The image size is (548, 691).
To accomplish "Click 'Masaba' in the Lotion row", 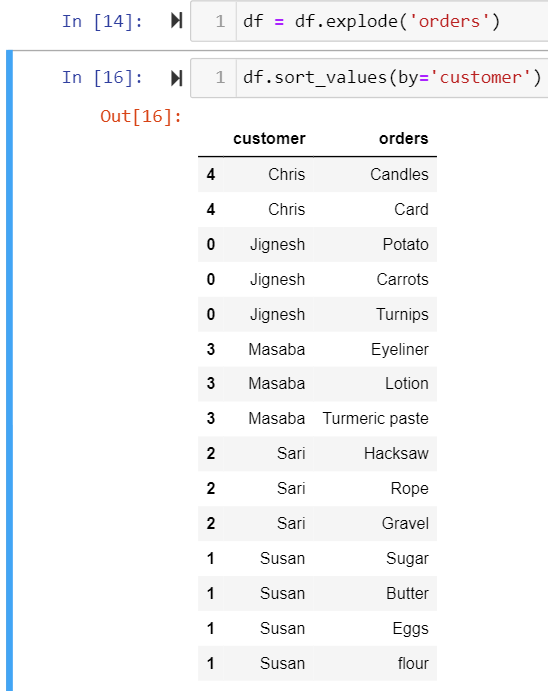I will pyautogui.click(x=277, y=383).
